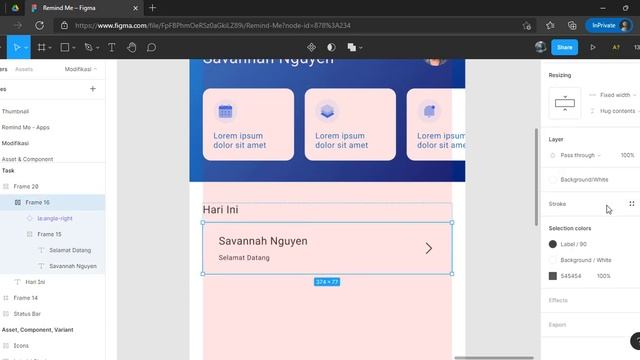Click the InPrivate profile button
The image size is (640, 360).
click(x=609, y=25)
